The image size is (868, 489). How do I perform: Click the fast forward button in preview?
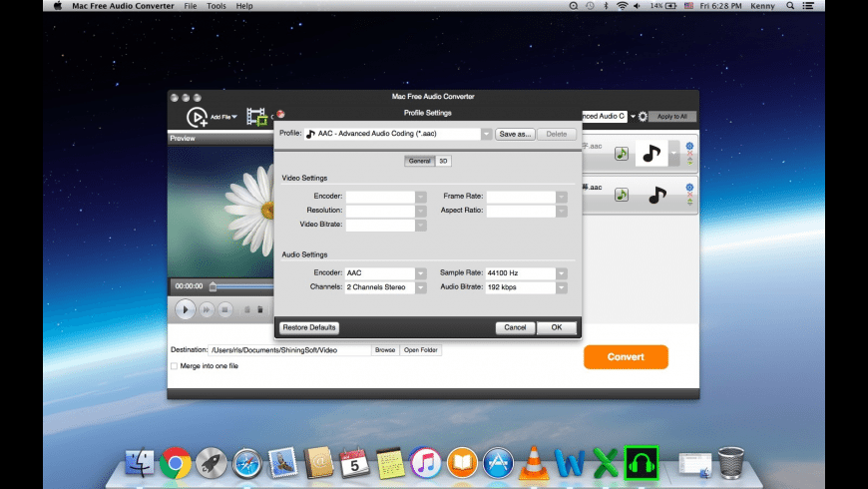[206, 309]
